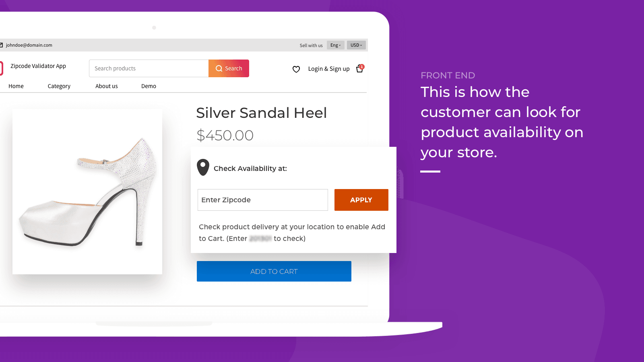The image size is (644, 362).
Task: Open the About us menu item
Action: pos(107,86)
